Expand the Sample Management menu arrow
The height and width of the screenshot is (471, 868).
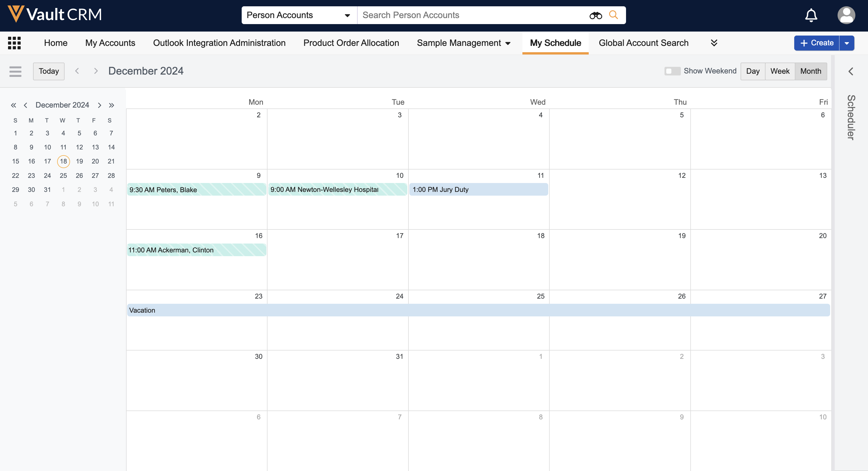pos(508,43)
